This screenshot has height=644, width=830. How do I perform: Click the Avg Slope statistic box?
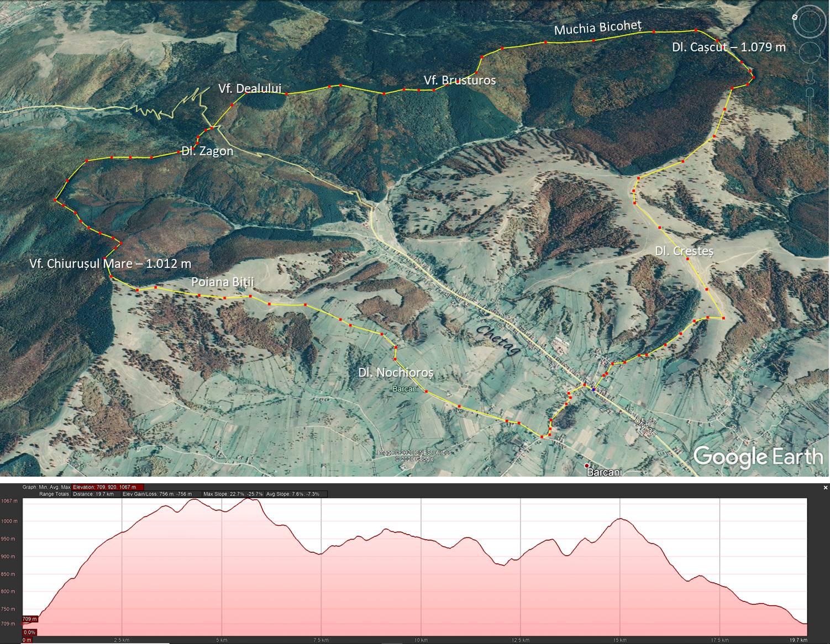[295, 494]
